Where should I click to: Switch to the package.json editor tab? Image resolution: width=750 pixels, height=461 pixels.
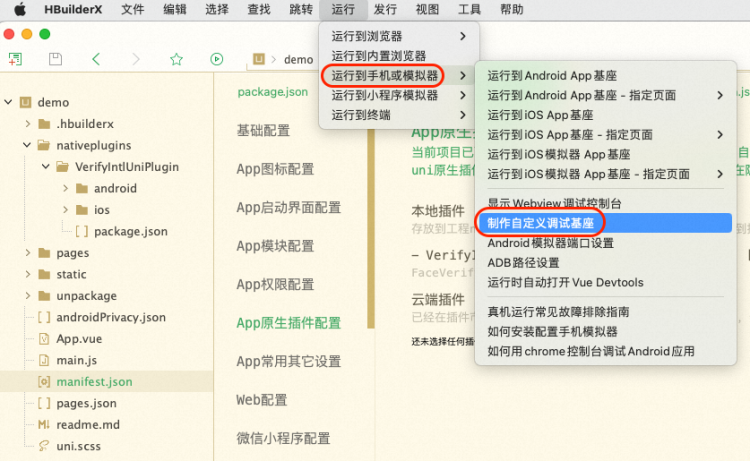[x=273, y=92]
